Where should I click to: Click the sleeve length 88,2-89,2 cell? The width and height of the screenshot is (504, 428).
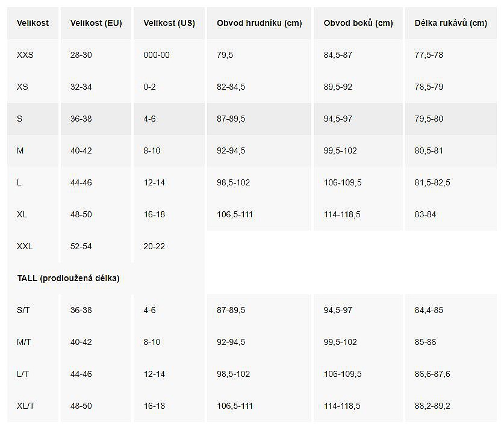coord(432,406)
